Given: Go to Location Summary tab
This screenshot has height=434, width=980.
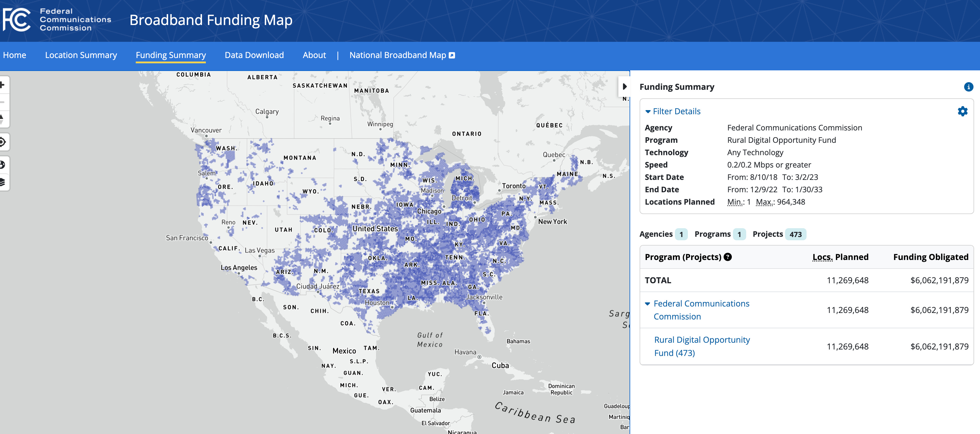Looking at the screenshot, I should tap(81, 55).
